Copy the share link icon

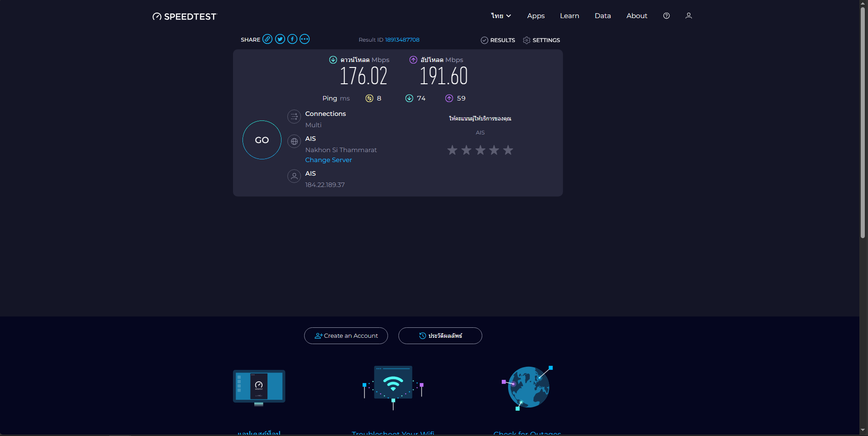(x=268, y=39)
